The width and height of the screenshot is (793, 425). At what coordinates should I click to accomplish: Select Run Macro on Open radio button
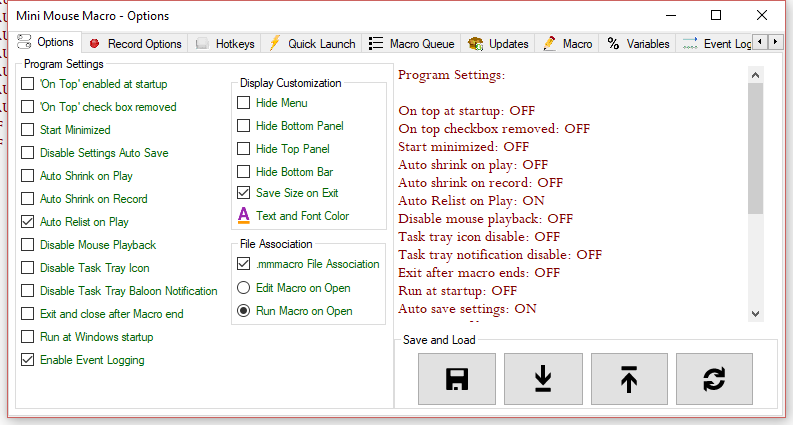click(x=243, y=311)
